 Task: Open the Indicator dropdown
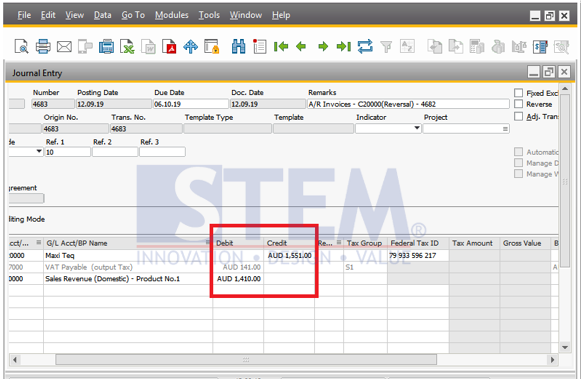point(417,128)
